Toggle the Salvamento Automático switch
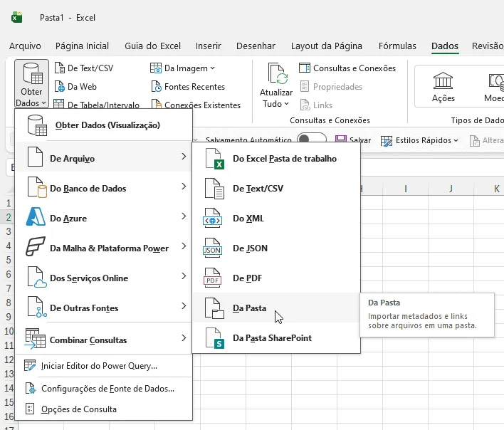504x430 pixels. click(x=312, y=139)
